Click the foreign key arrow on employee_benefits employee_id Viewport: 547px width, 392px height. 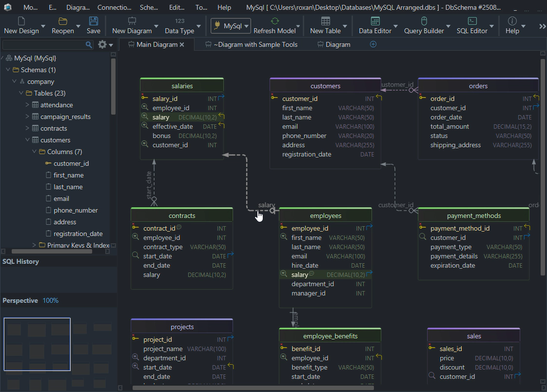coord(379,357)
